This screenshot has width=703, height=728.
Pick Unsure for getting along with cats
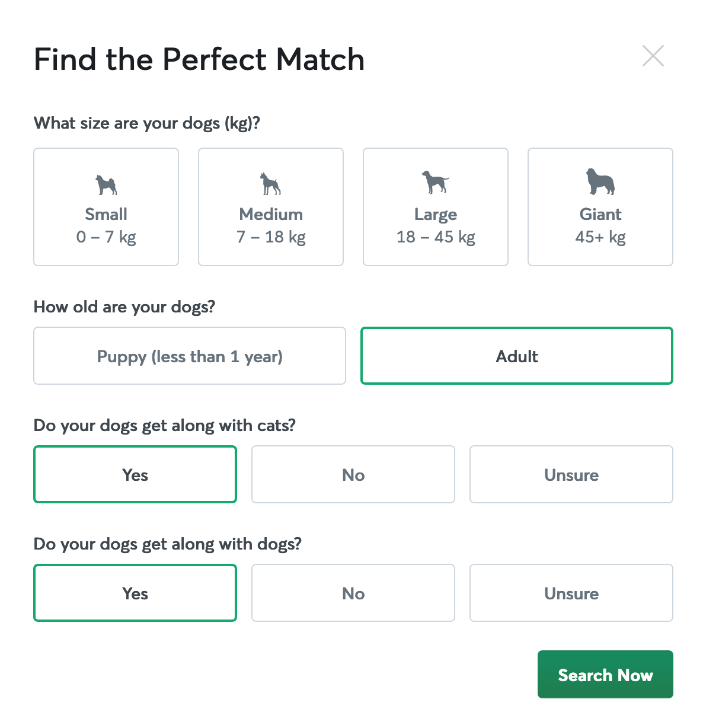571,475
